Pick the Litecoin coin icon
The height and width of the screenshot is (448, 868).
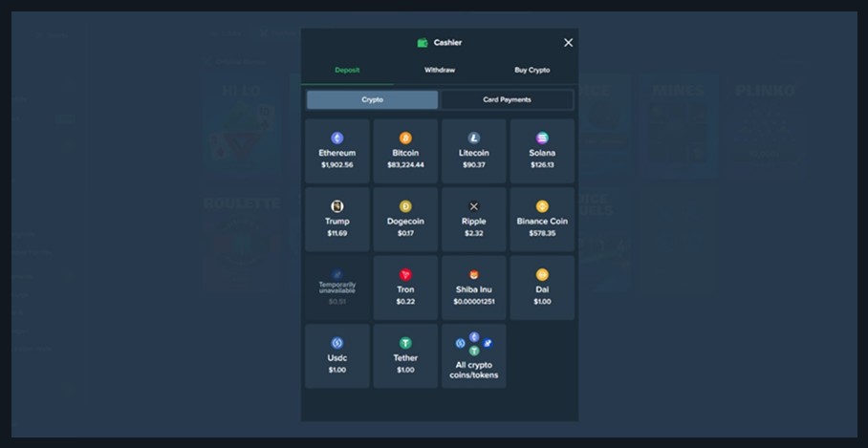coord(474,139)
